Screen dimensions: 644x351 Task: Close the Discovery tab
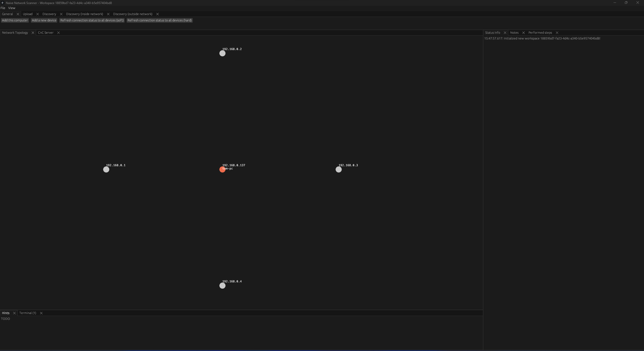[x=61, y=14]
